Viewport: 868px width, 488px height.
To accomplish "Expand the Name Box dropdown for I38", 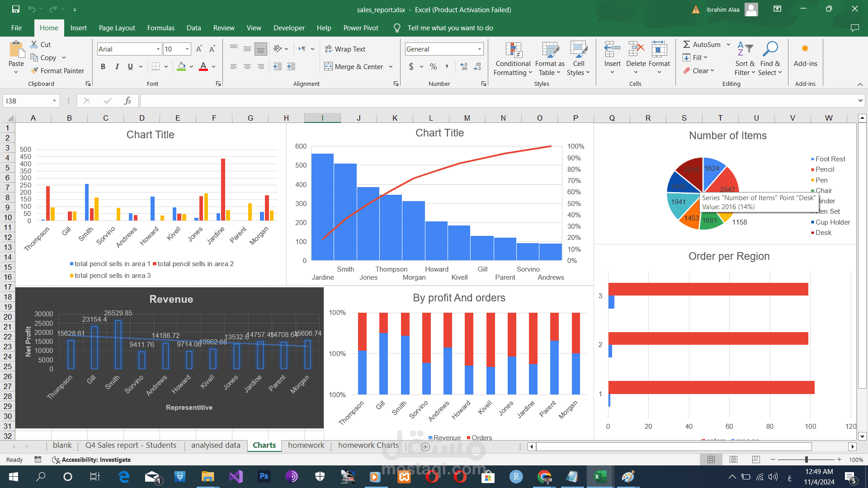I will [x=54, y=101].
